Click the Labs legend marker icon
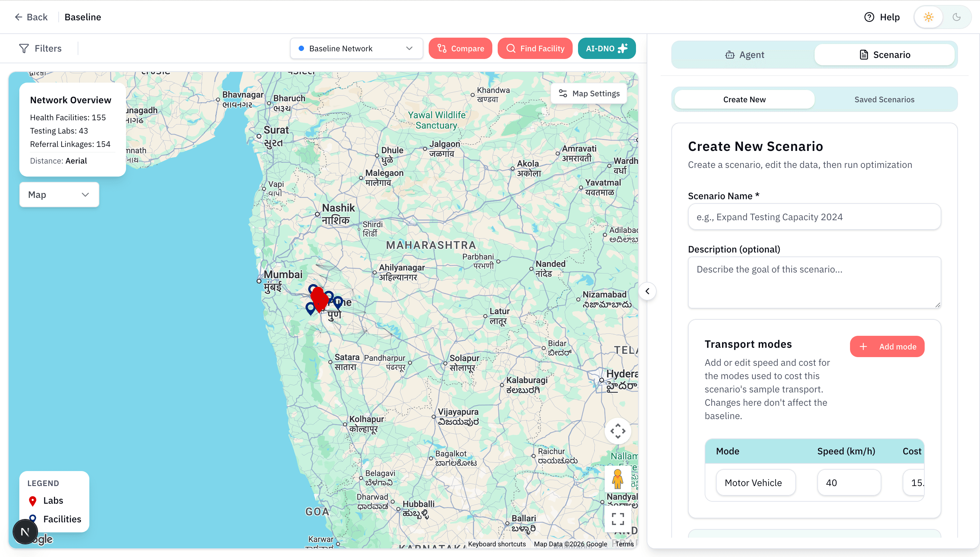 tap(33, 501)
